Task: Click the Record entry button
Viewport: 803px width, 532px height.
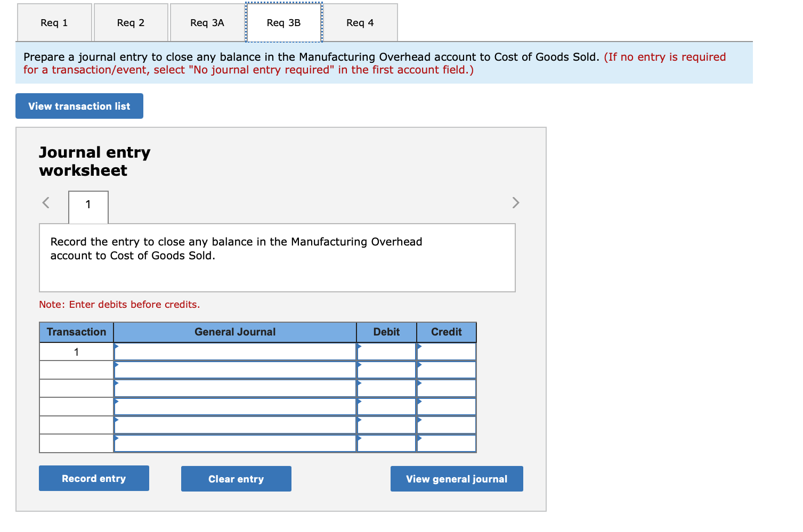Action: 93,478
